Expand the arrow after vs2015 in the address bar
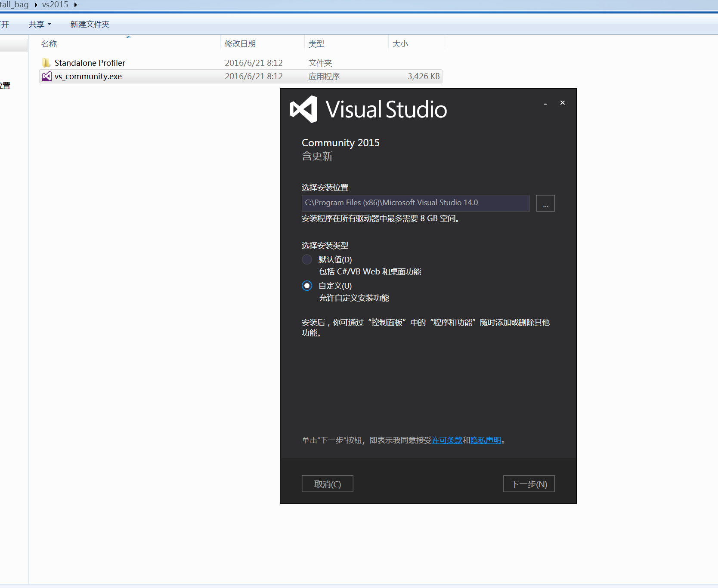Viewport: 718px width, 588px height. 75,5
